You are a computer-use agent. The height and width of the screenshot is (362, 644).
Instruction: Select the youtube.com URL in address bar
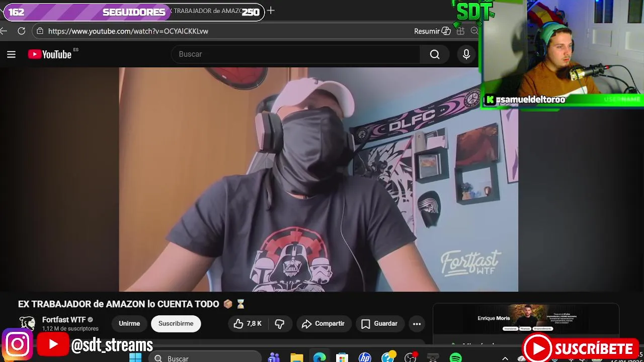coord(128,31)
